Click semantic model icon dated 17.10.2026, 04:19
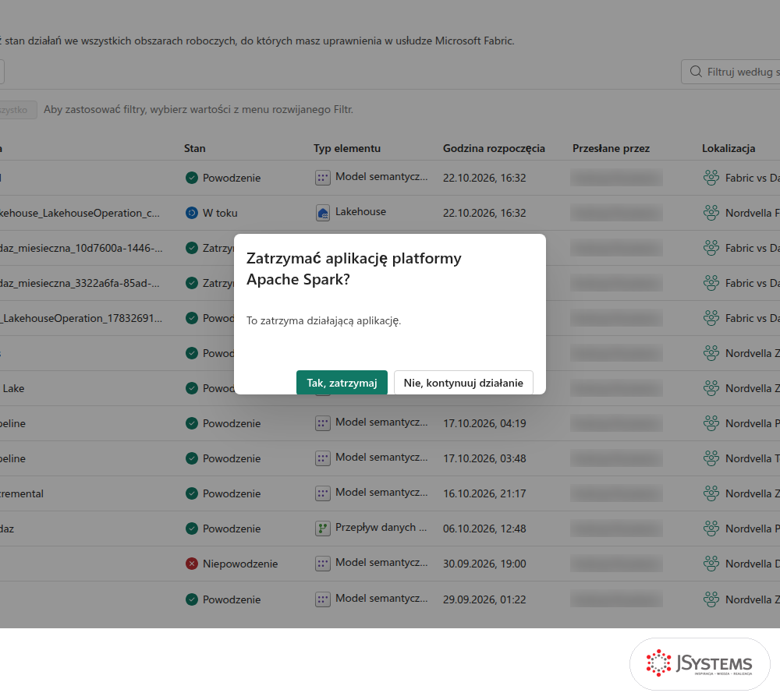The width and height of the screenshot is (780, 700). pos(323,423)
